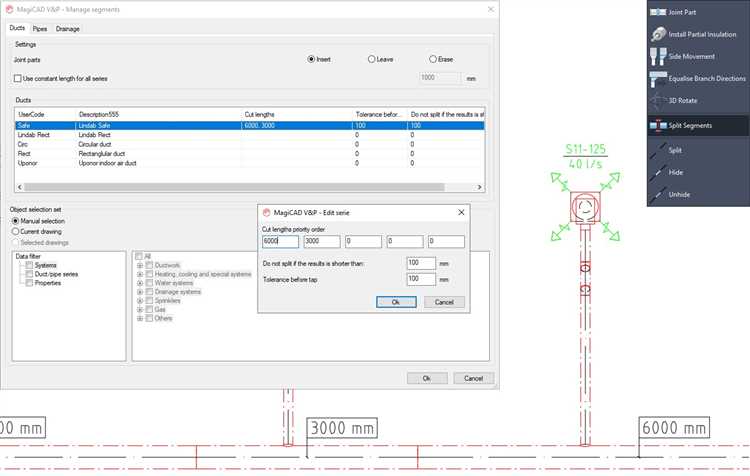750x476 pixels.
Task: Pick the Hide tool in the panel
Action: 658,172
